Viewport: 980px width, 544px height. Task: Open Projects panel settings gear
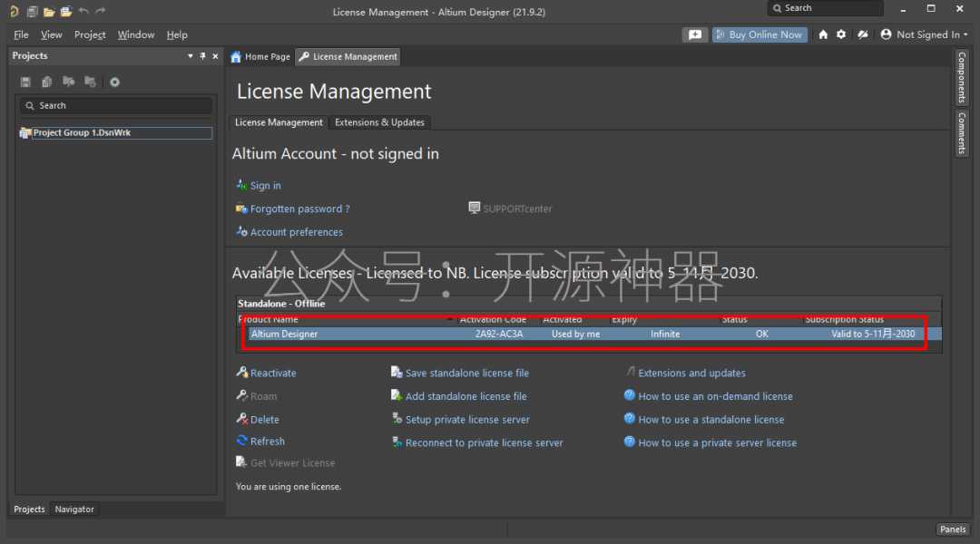pos(114,82)
